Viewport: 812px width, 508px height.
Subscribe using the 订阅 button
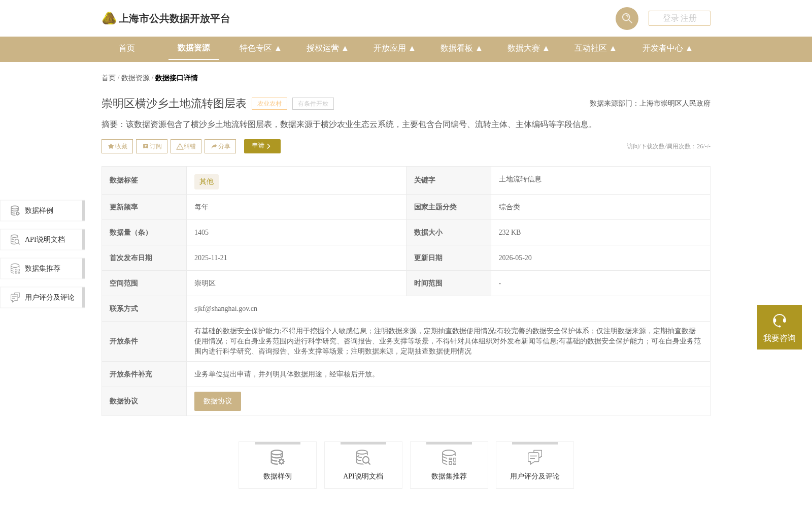coord(152,146)
